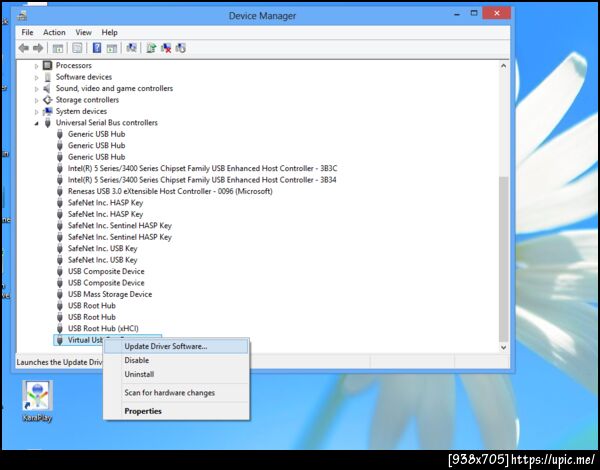Click the Scan for hardware changes toolbar icon
Screen dimensions: 600x470
tap(131, 48)
